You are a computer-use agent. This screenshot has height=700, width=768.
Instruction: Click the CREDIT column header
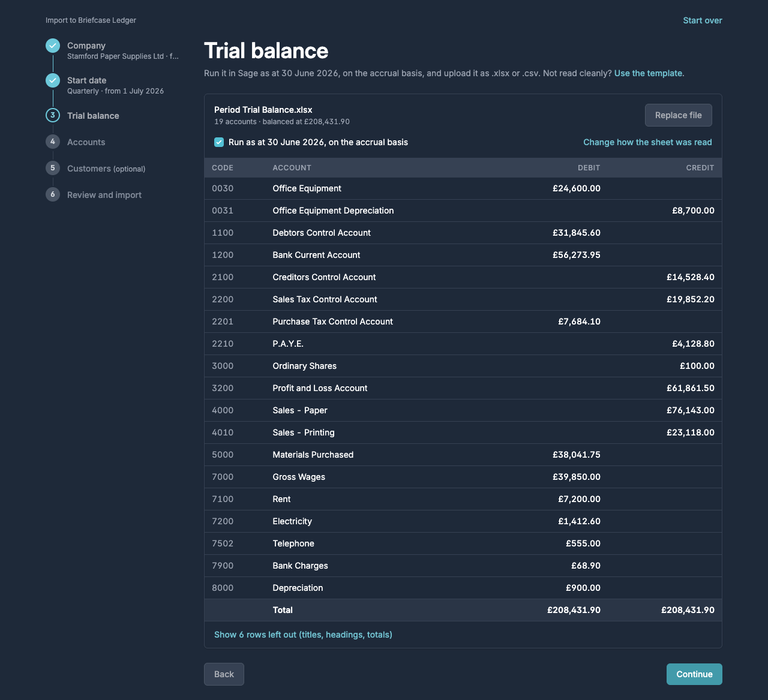click(x=700, y=168)
